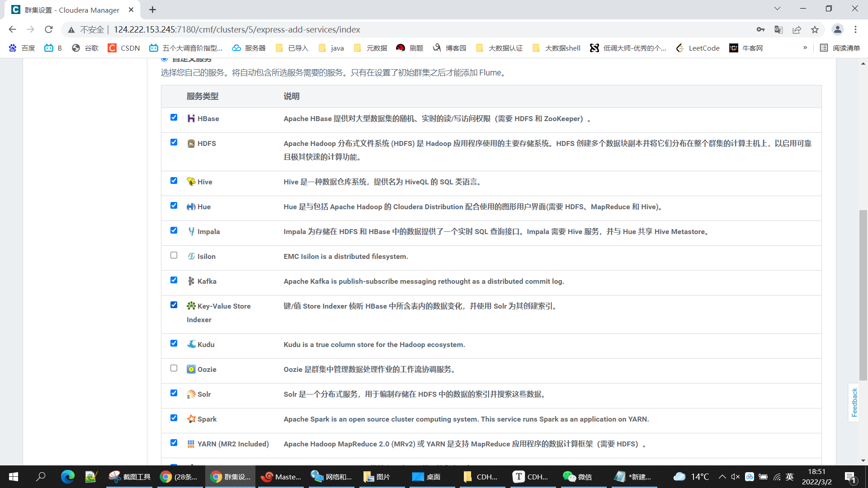Screen dimensions: 868x488
Task: Click the HBase service icon
Action: 191,118
